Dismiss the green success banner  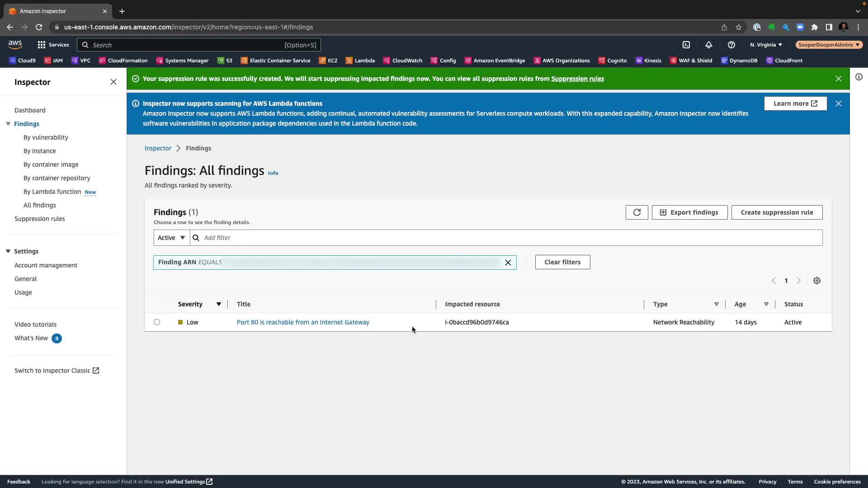pos(838,79)
